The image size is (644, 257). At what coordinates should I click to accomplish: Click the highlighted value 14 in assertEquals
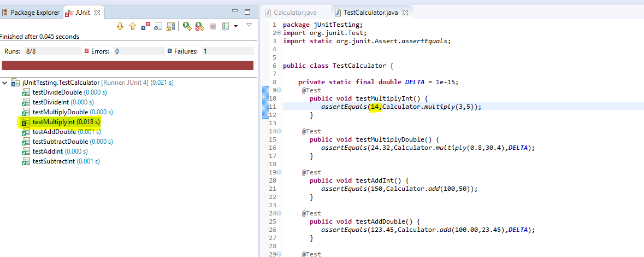tap(375, 107)
